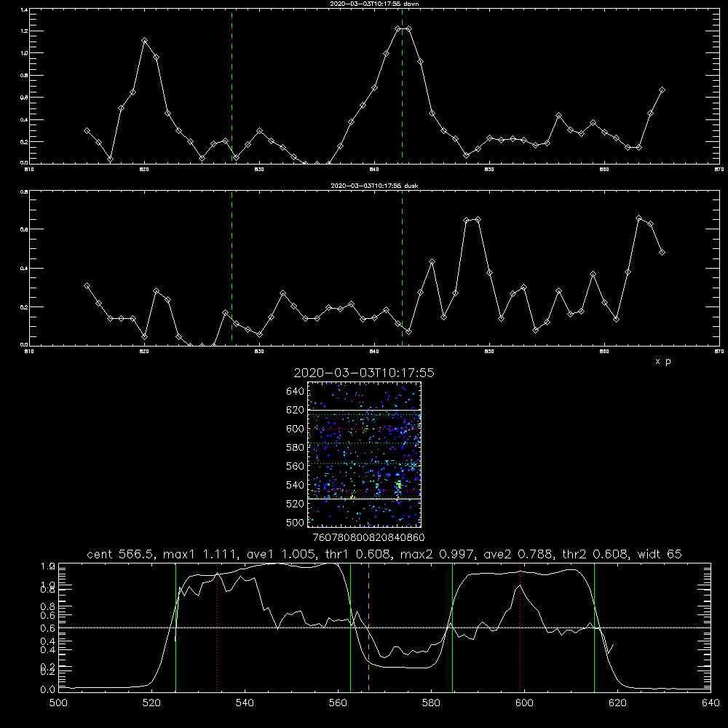Click right green dashed line in dawn plot
728x728 pixels.
coord(402,86)
